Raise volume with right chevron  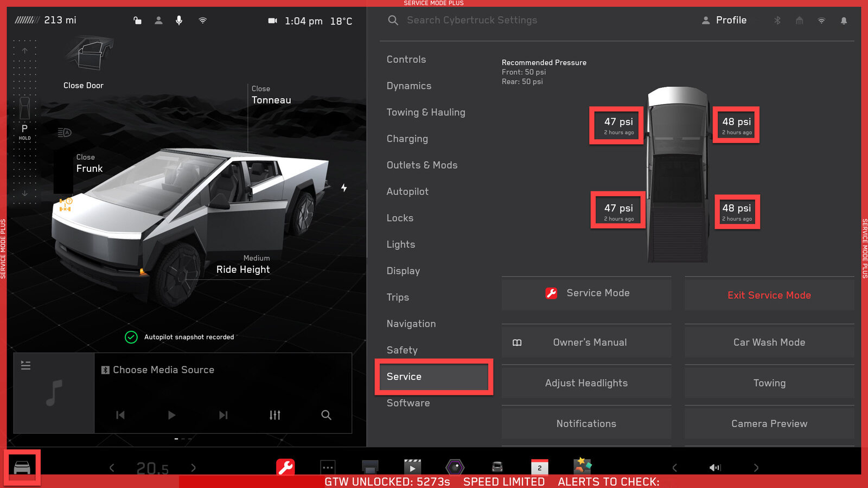[756, 467]
